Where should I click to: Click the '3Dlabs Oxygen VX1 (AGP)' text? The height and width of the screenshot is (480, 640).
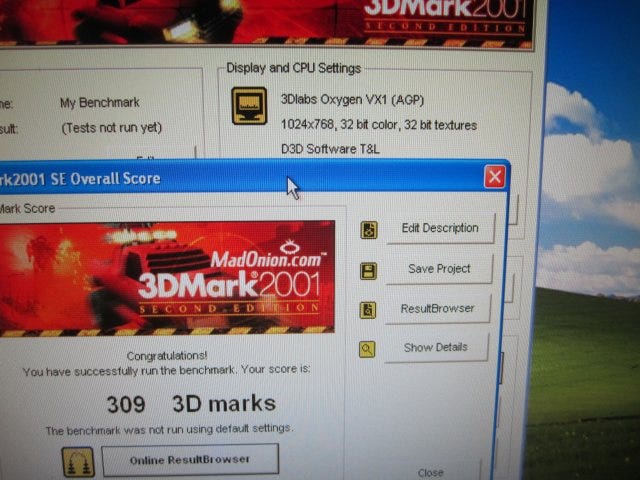352,99
